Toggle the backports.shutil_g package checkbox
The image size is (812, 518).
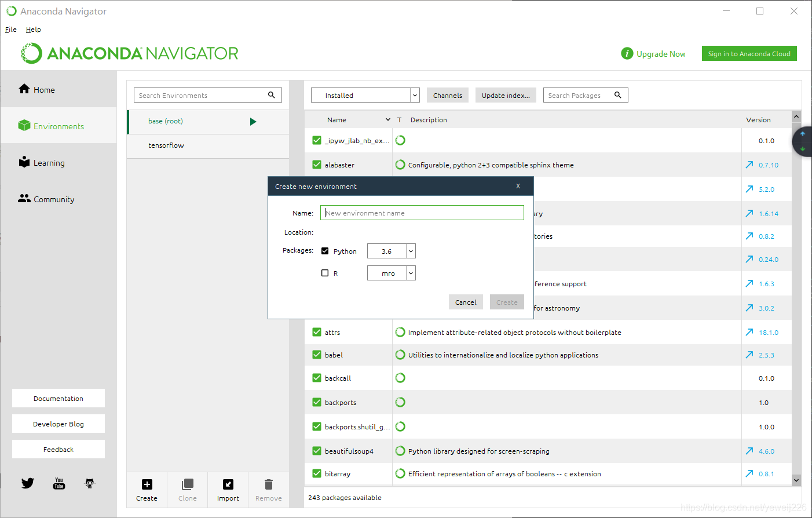point(317,426)
